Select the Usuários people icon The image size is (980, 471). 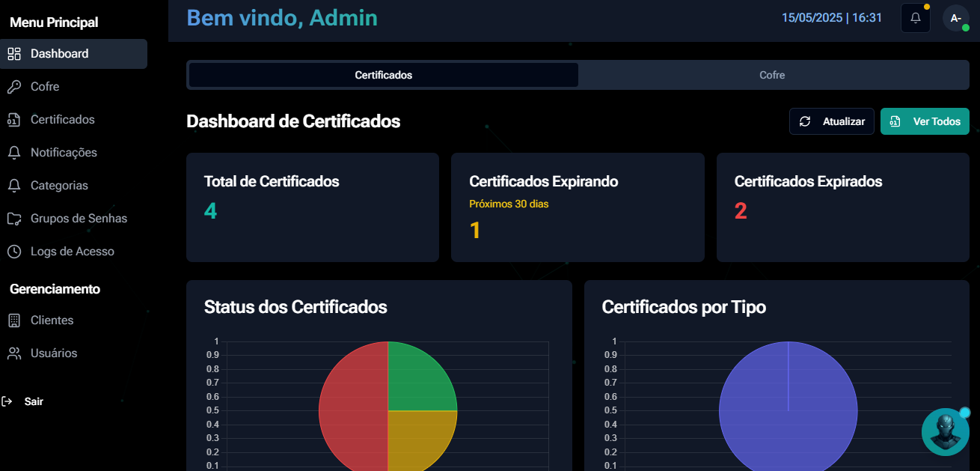(13, 353)
